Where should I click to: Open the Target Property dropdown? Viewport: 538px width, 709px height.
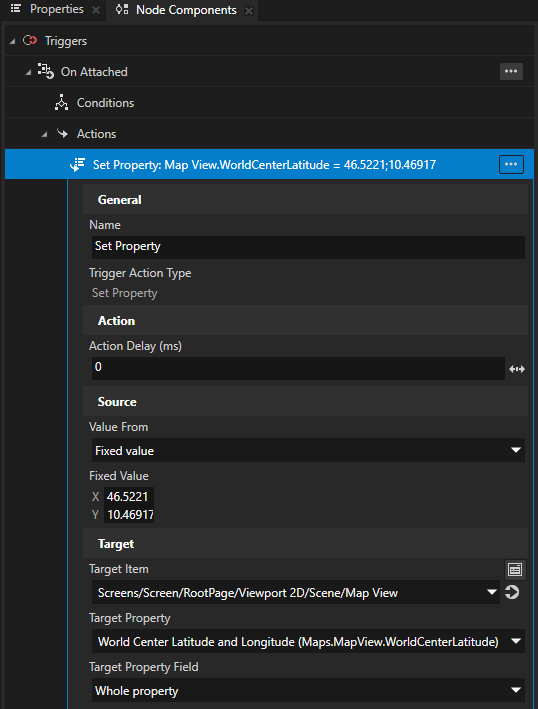(308, 641)
